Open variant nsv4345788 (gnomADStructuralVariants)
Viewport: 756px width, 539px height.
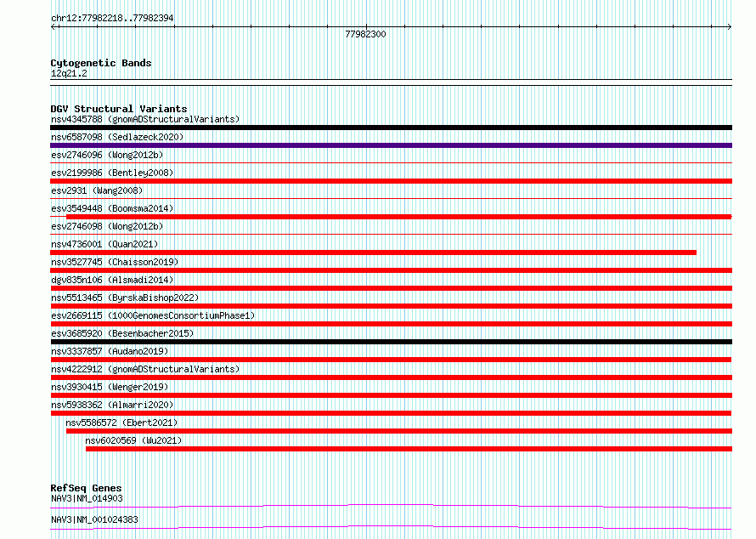(x=145, y=119)
